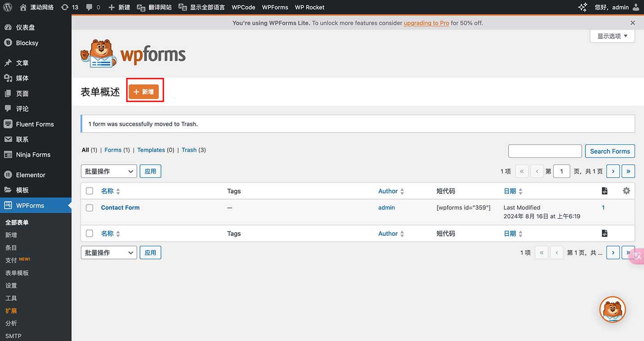644x341 pixels.
Task: Toggle select-all checkbox in table header
Action: tap(89, 191)
